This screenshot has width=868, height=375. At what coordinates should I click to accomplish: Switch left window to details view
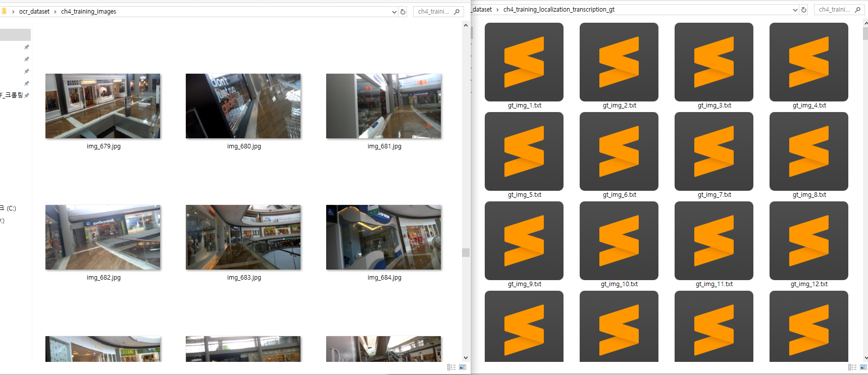pos(451,367)
